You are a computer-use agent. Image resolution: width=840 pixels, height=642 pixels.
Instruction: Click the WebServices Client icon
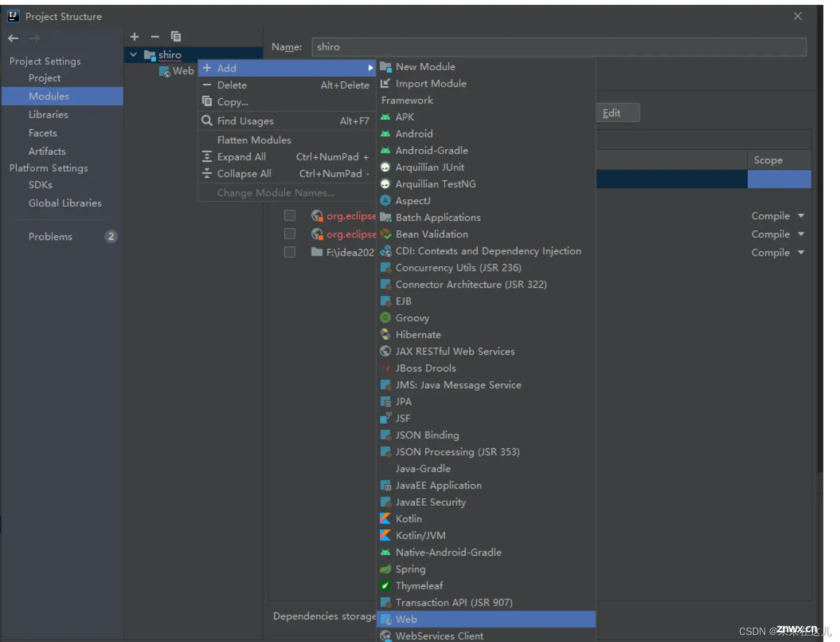pos(385,636)
